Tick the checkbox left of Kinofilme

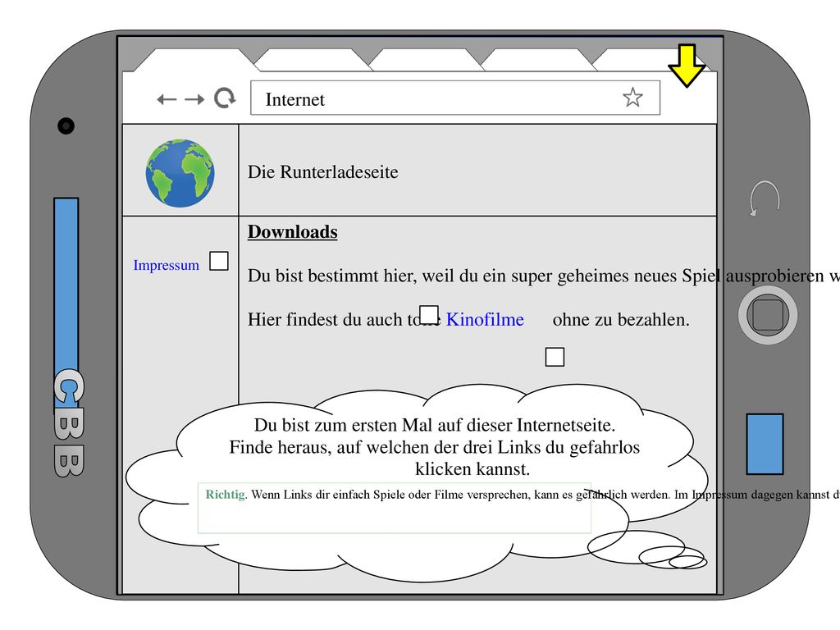428,315
